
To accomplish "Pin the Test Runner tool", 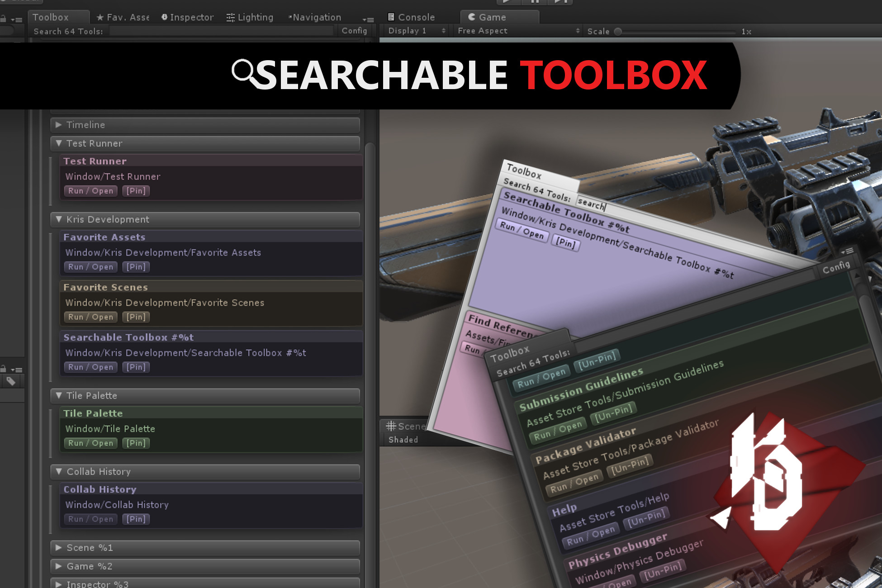I will pyautogui.click(x=136, y=191).
